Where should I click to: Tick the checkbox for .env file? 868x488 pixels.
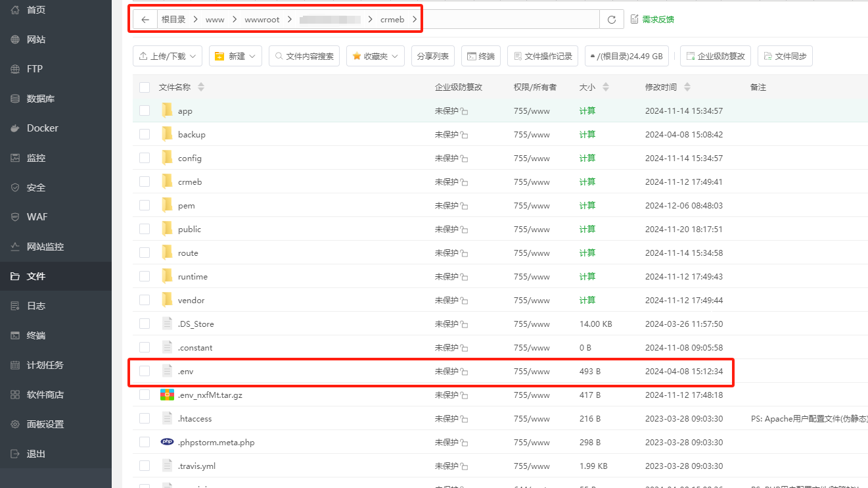point(145,372)
